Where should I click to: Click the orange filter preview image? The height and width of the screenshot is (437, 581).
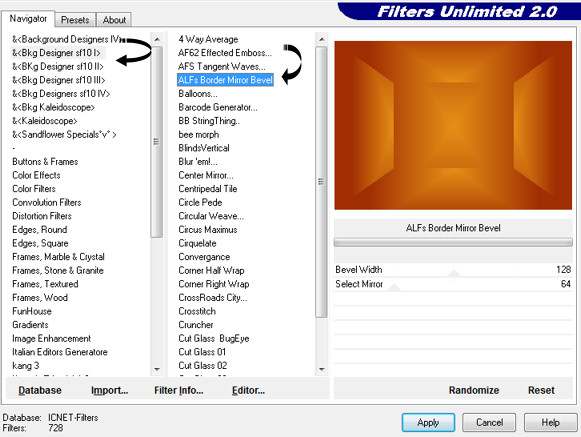point(453,125)
